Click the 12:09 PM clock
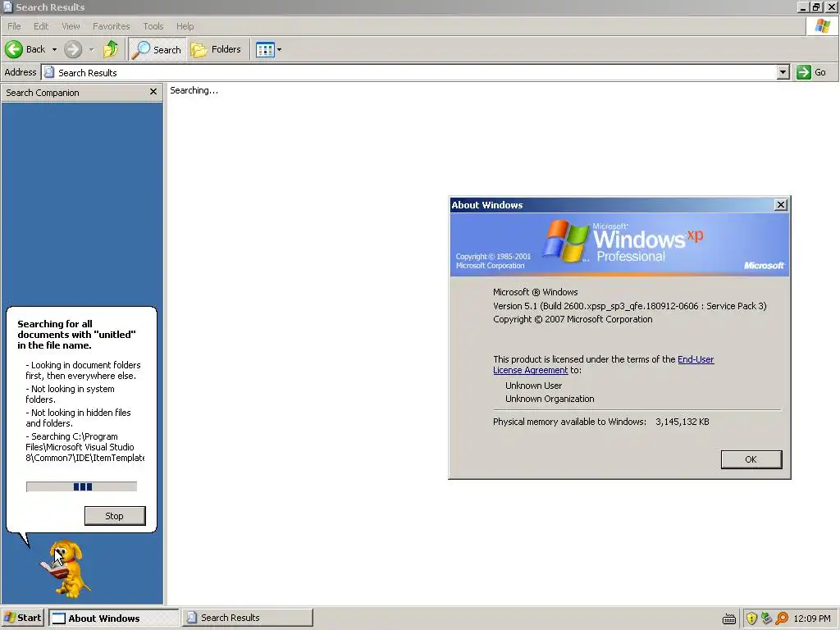The image size is (840, 630). click(x=812, y=619)
